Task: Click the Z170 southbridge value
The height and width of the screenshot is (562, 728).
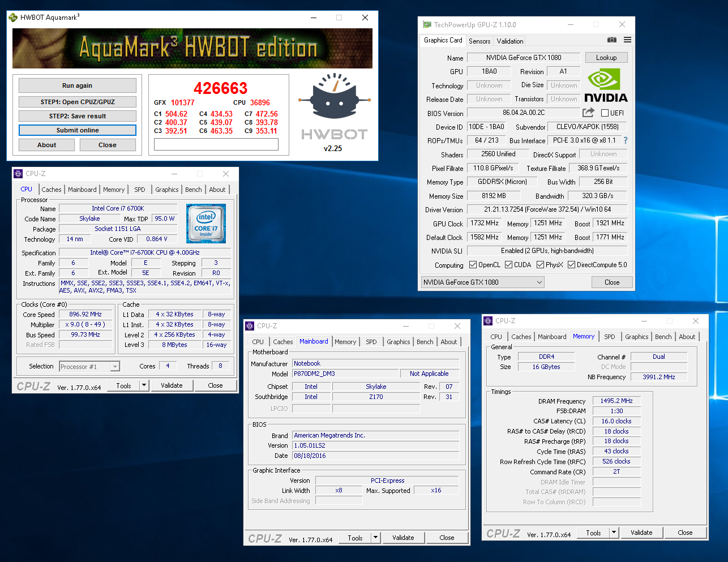Action: pyautogui.click(x=376, y=397)
